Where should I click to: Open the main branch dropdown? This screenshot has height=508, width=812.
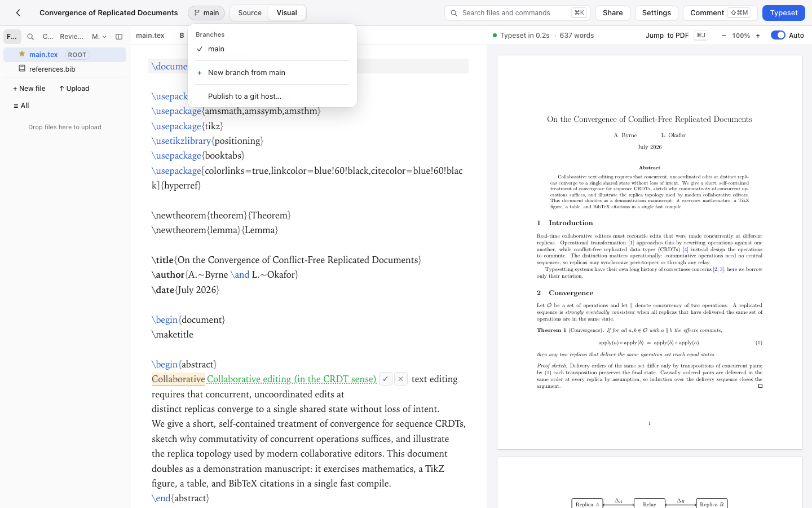tap(206, 12)
